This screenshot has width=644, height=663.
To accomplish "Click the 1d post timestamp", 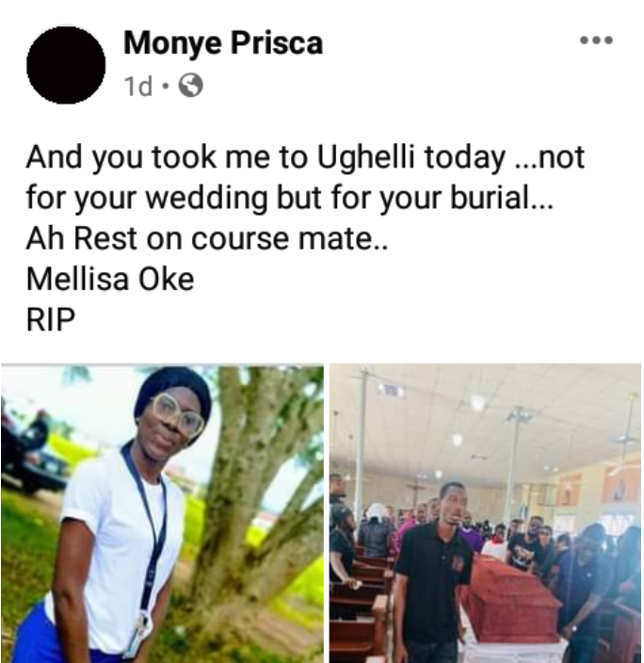I will (x=138, y=87).
